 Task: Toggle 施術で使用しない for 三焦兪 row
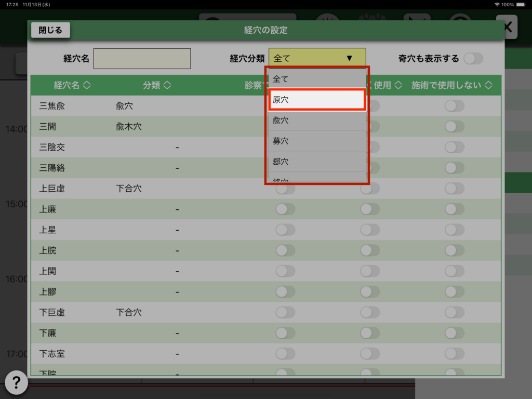pos(454,106)
